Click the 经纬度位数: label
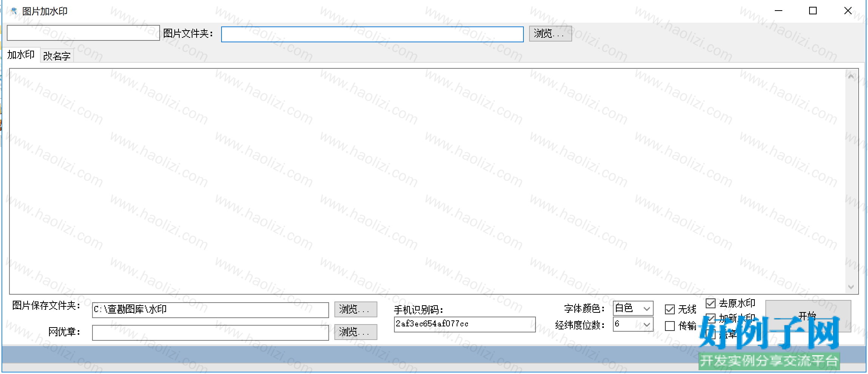The image size is (868, 374). point(580,325)
